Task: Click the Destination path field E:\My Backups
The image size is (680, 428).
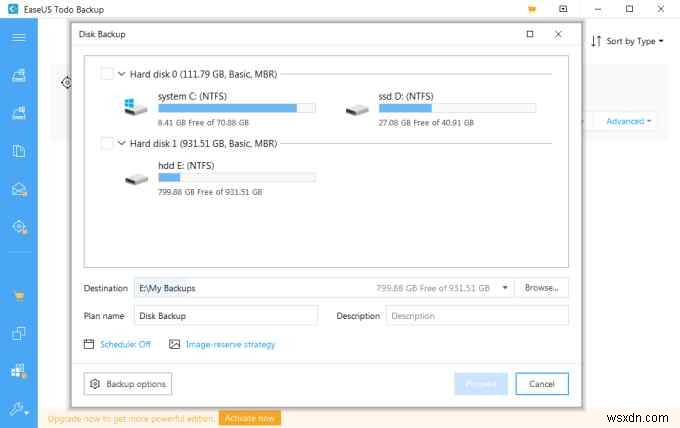Action: pyautogui.click(x=324, y=288)
